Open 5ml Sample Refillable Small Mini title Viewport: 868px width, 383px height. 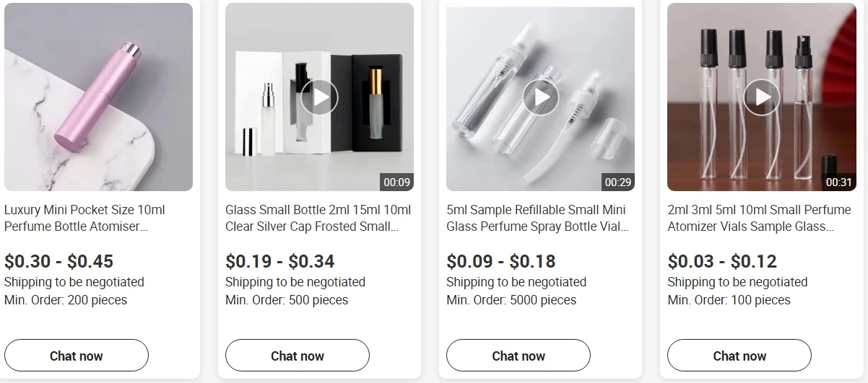pos(537,219)
